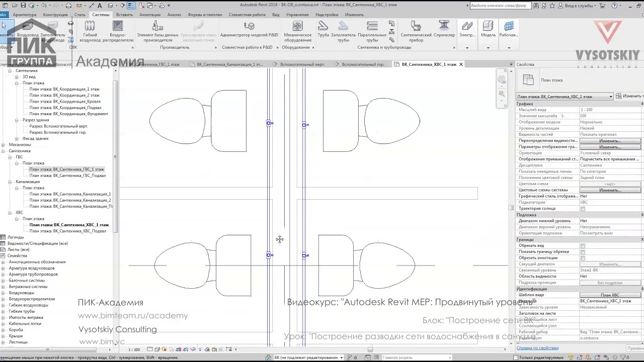Open Справка по свойствам link
The height and width of the screenshot is (362, 644).
537,348
